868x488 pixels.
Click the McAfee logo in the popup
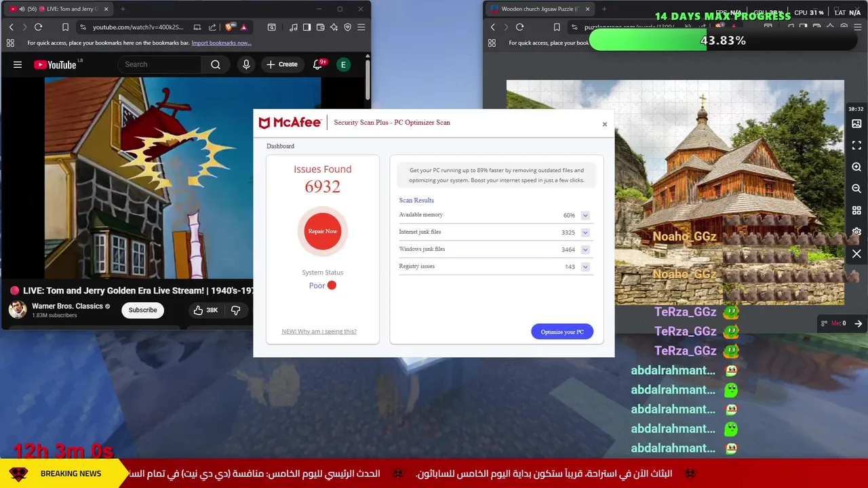tap(290, 123)
